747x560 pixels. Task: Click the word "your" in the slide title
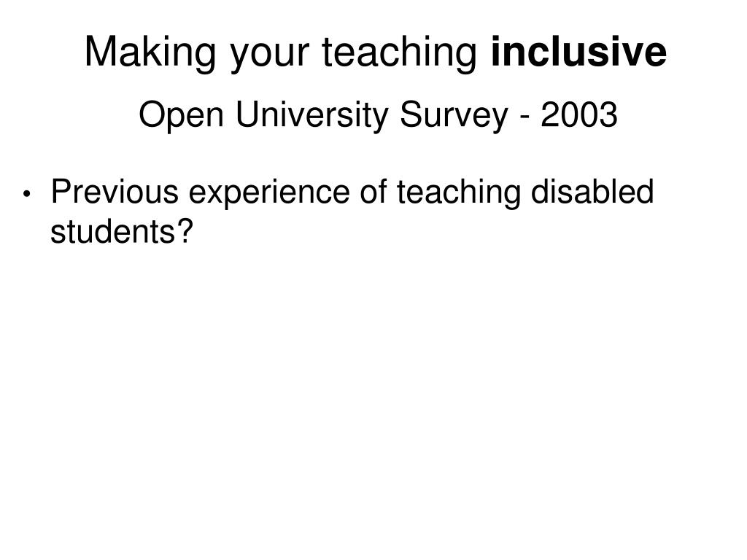point(269,56)
